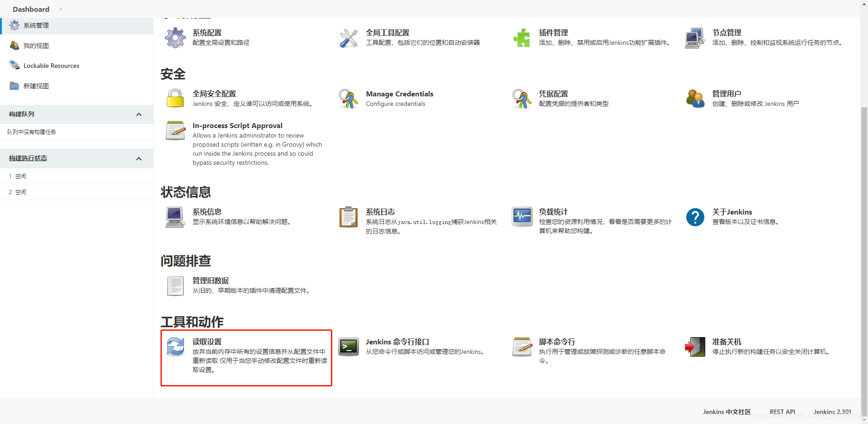Collapse the 构建队列 panel
Screen dimensions: 868x424
[139, 114]
